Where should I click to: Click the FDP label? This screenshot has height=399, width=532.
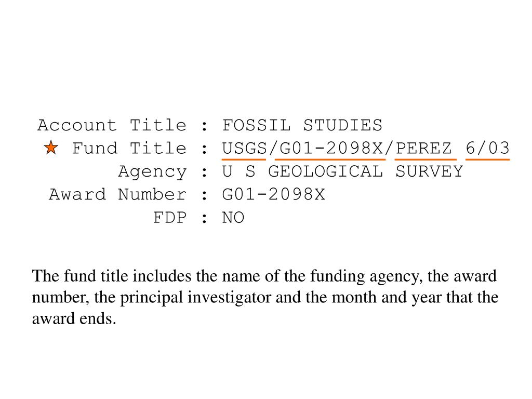(x=170, y=218)
